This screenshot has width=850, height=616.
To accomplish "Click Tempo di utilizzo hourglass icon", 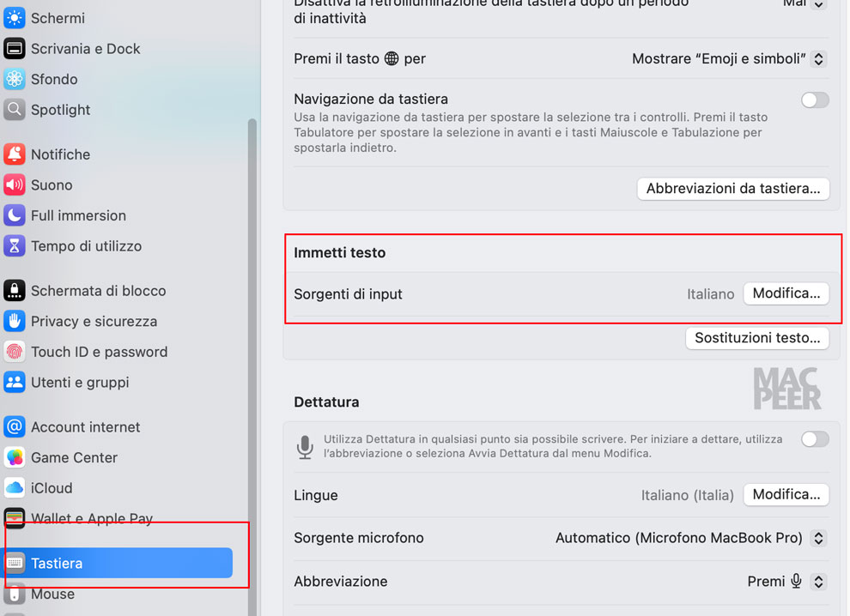I will point(14,246).
